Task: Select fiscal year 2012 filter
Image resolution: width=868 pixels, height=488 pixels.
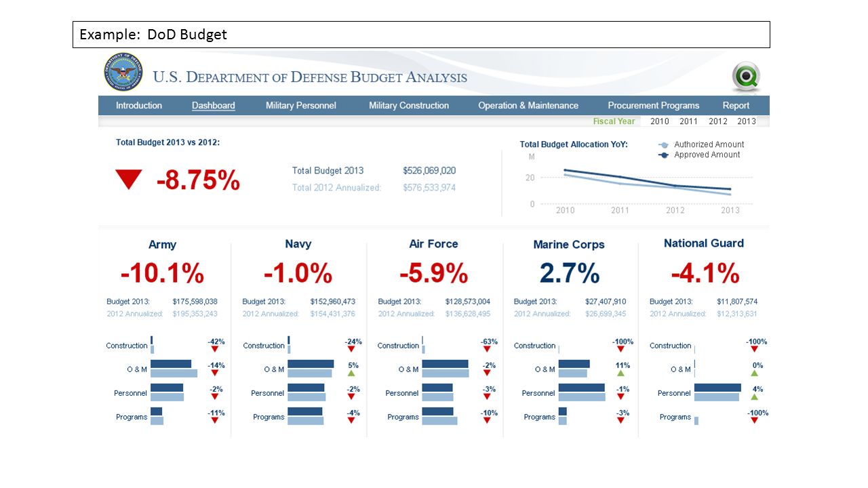Action: (717, 121)
